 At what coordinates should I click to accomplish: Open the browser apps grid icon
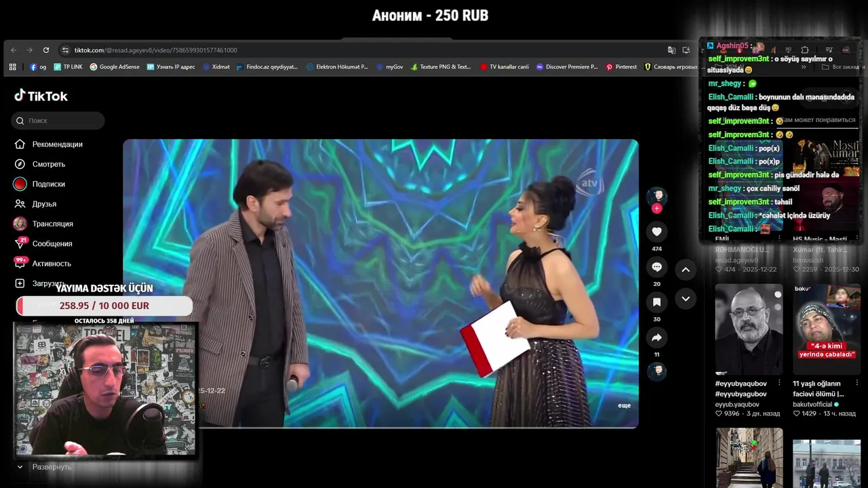[x=12, y=67]
